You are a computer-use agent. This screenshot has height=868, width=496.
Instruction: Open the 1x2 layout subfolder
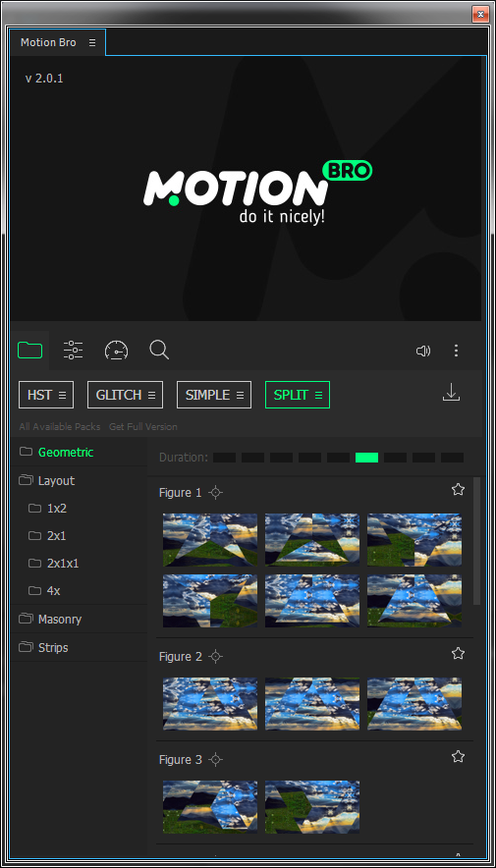(79, 509)
